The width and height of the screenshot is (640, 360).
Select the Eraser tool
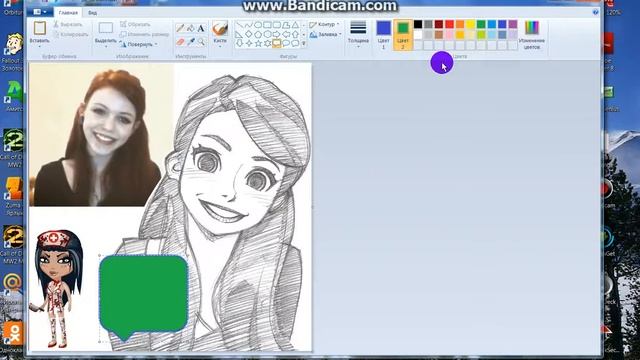coord(180,42)
